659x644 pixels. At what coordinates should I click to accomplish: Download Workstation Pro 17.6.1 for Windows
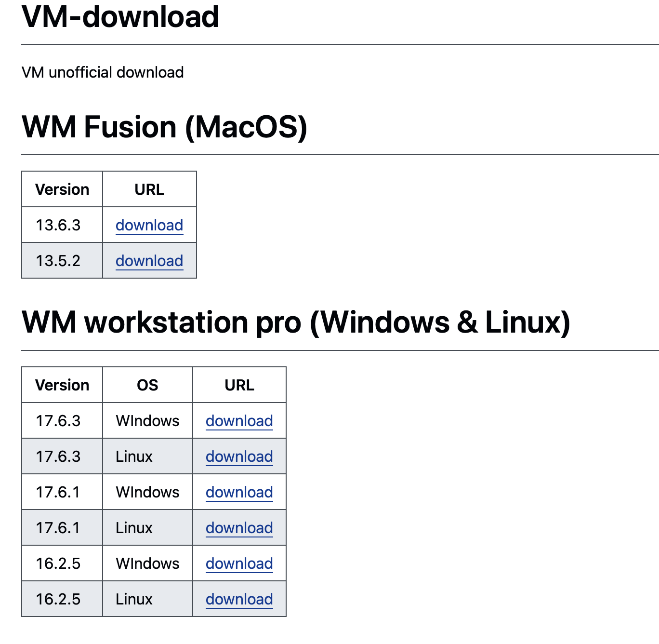[239, 492]
